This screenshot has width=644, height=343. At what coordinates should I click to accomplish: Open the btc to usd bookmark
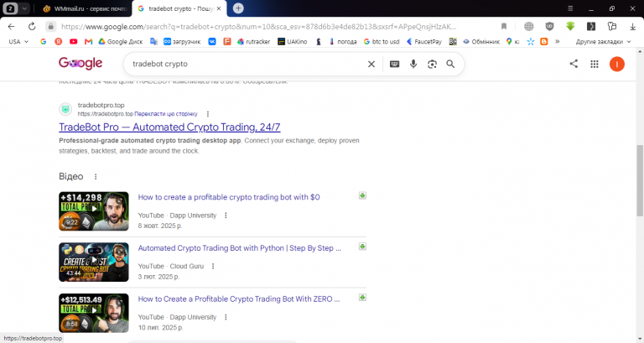coord(382,41)
